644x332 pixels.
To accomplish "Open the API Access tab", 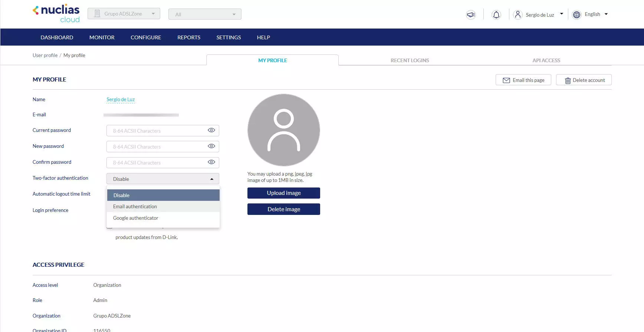I will click(546, 60).
